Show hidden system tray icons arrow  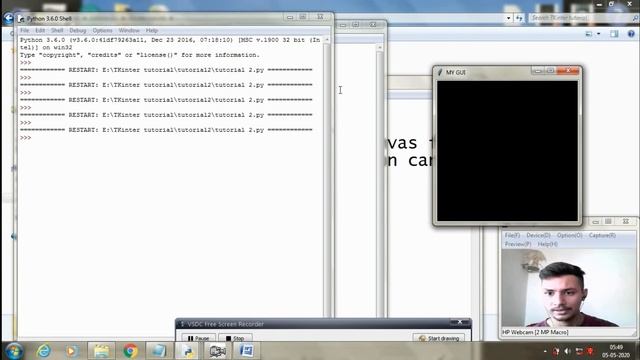click(x=545, y=351)
